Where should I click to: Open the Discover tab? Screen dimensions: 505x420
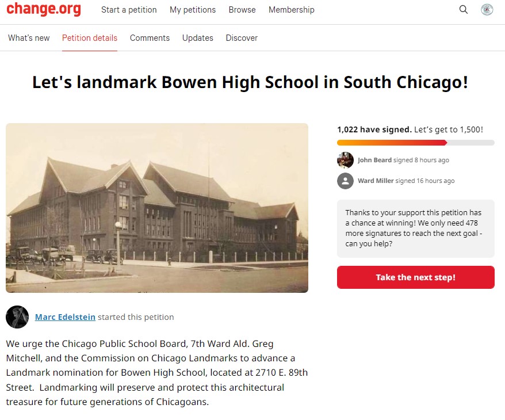click(x=242, y=38)
